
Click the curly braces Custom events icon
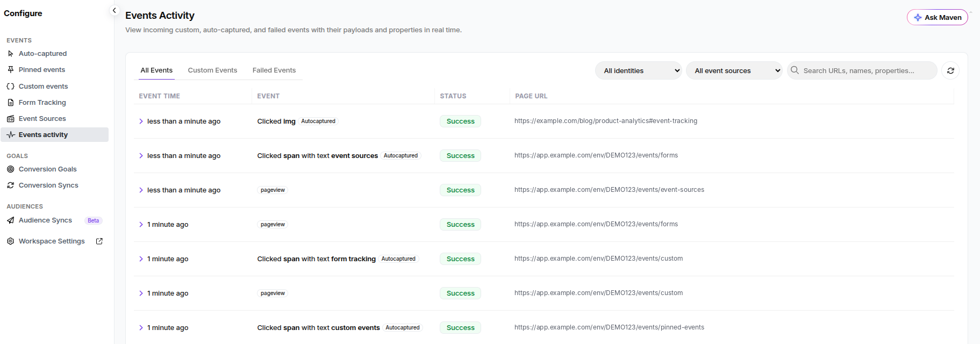click(11, 87)
